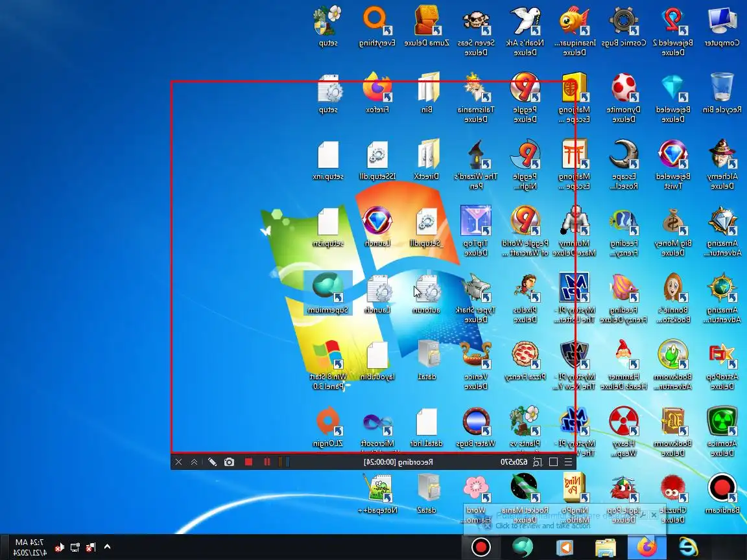747x560 pixels.
Task: Launch Atomica Deluxe
Action: [x=722, y=432]
